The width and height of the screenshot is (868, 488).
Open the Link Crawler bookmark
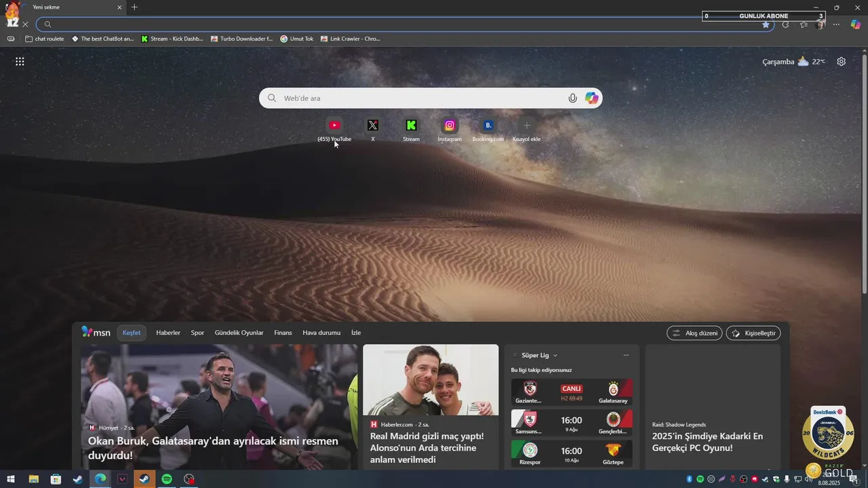coord(351,39)
